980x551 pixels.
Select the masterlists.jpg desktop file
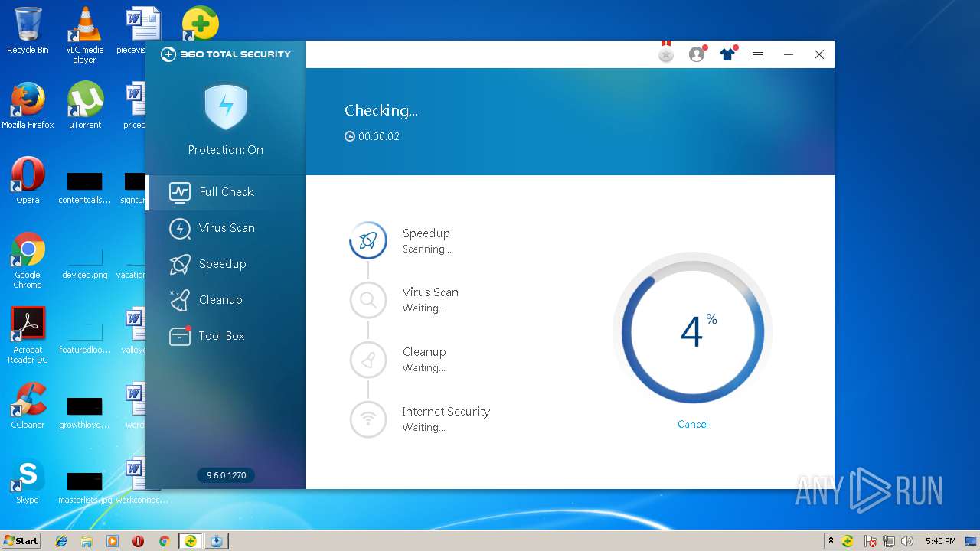[x=84, y=487]
